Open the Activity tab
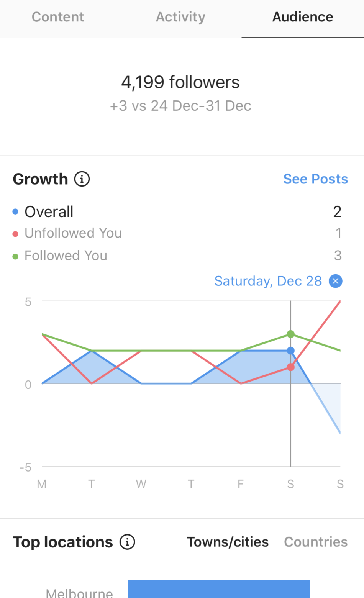The height and width of the screenshot is (598, 364). 180,17
